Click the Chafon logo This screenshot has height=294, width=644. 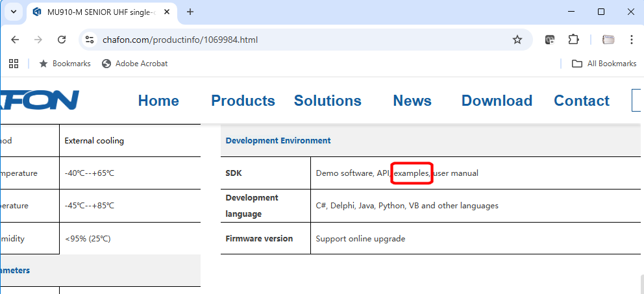(40, 100)
